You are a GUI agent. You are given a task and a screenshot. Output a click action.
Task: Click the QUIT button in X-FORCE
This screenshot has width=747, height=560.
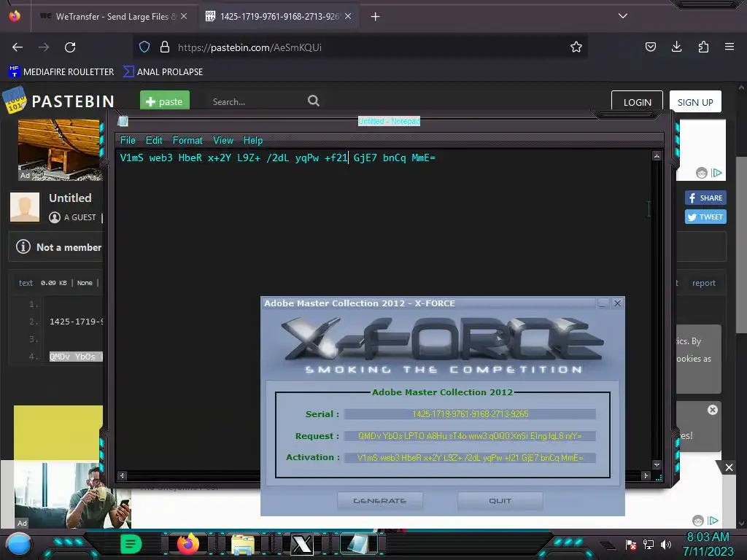tap(500, 501)
